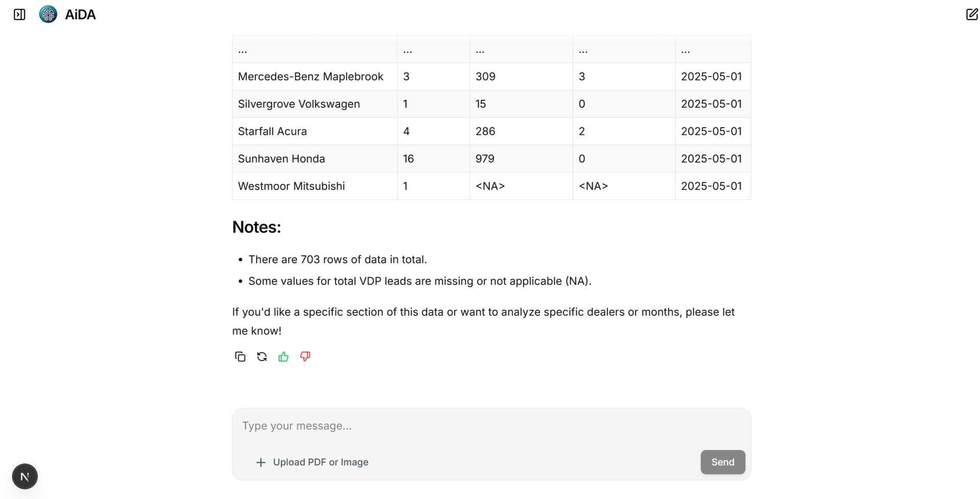The image size is (980, 499).
Task: Focus the Type your message field
Action: pos(491,426)
